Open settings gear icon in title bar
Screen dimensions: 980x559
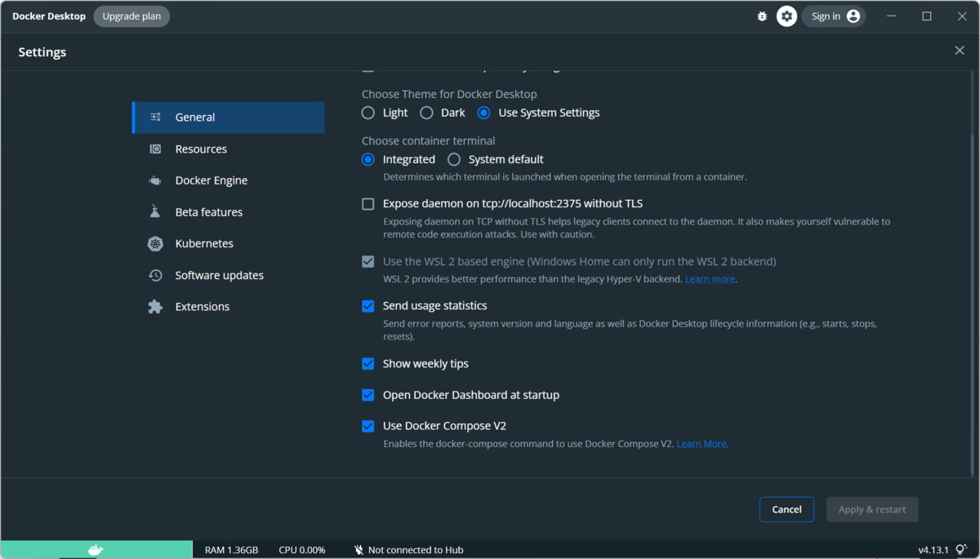pos(786,16)
